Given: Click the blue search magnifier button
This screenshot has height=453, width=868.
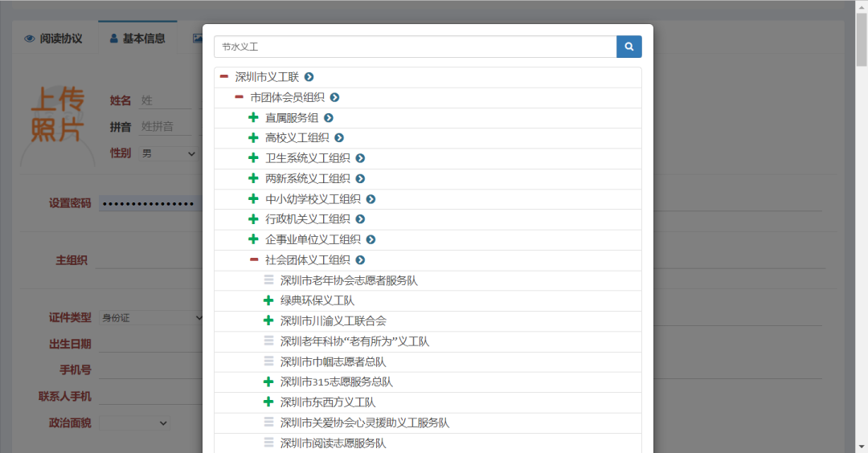Looking at the screenshot, I should [x=628, y=47].
